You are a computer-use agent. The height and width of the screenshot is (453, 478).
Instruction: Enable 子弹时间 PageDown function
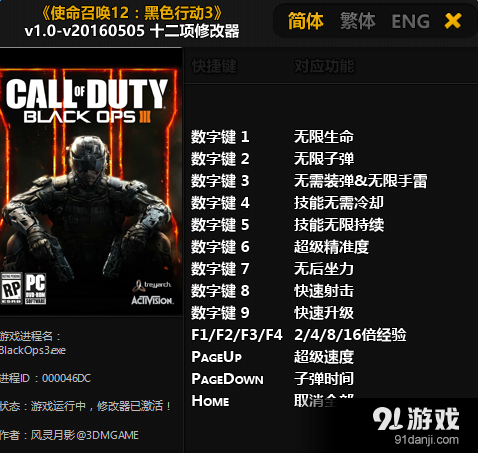click(323, 379)
